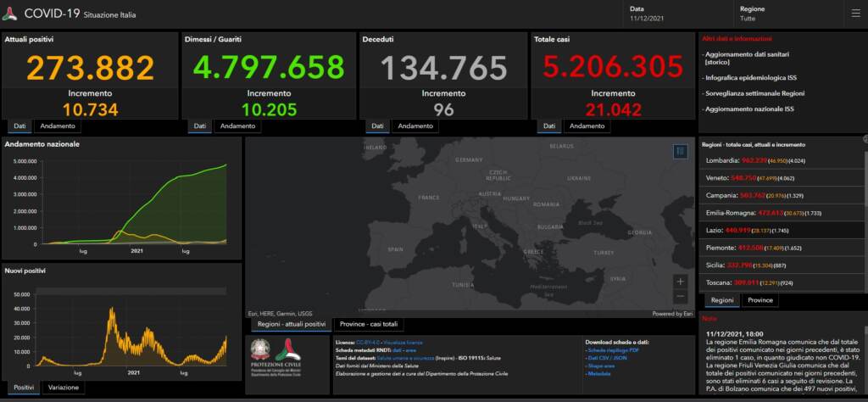This screenshot has width=868, height=402.
Task: Toggle the map legend icon
Action: pyautogui.click(x=680, y=151)
